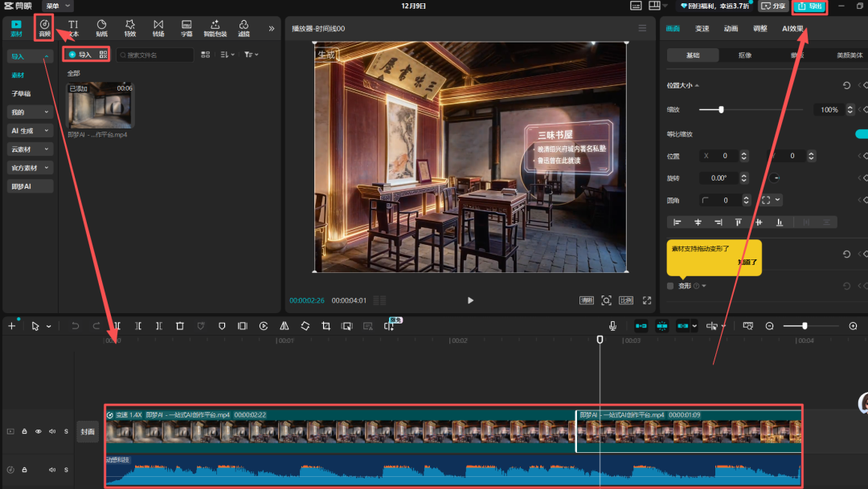Screen dimensions: 868x489
Task: Click the 导入 import button
Action: click(80, 55)
